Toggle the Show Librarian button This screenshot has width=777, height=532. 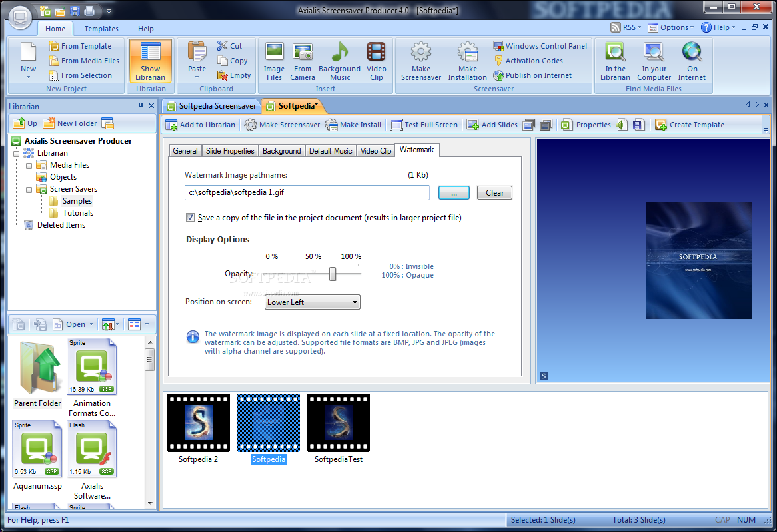click(150, 61)
